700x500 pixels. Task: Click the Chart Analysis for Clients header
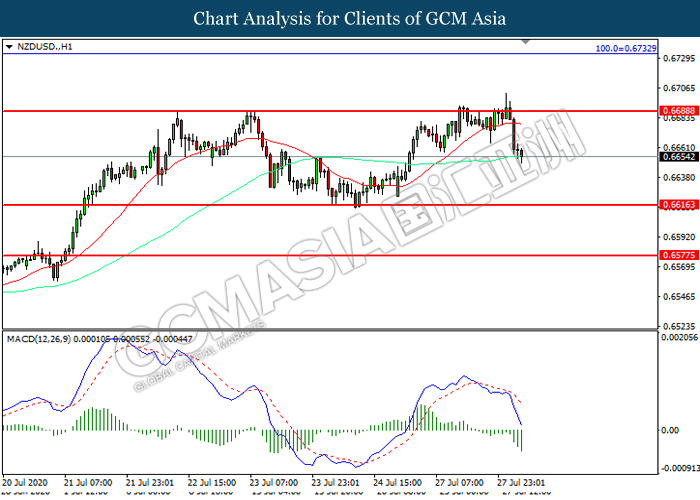point(350,19)
